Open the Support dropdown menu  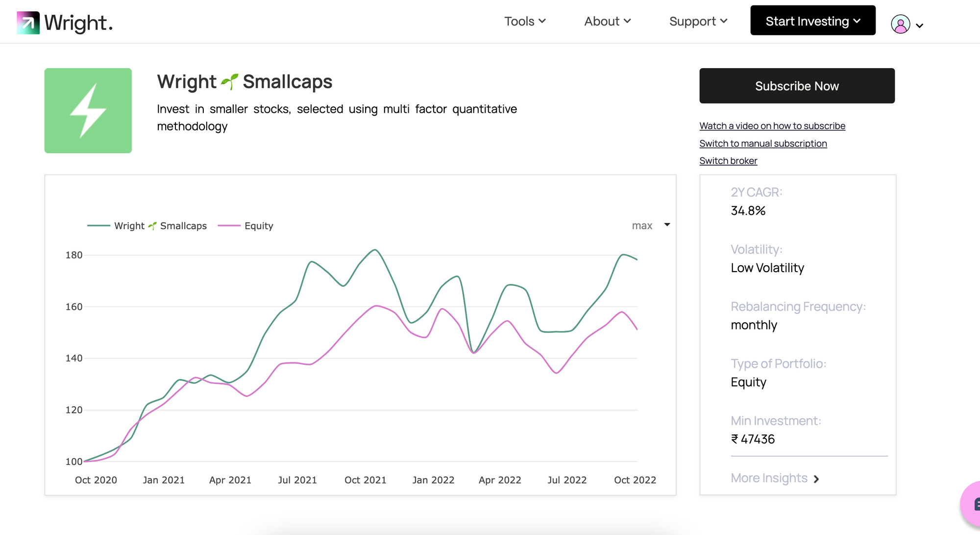point(698,21)
